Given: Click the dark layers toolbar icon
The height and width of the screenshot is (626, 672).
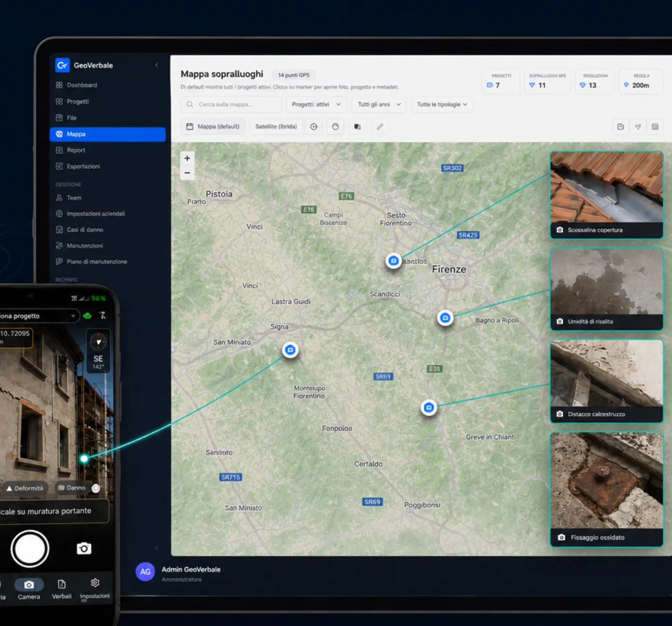Looking at the screenshot, I should point(357,127).
